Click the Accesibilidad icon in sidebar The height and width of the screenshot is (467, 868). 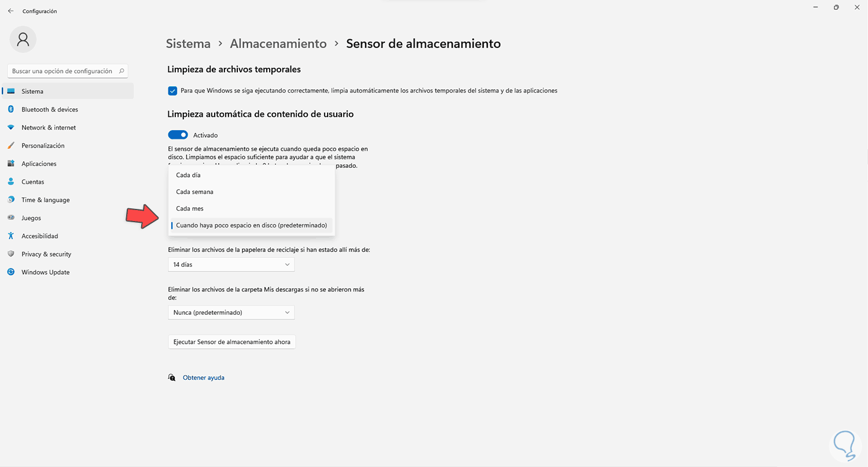(11, 236)
